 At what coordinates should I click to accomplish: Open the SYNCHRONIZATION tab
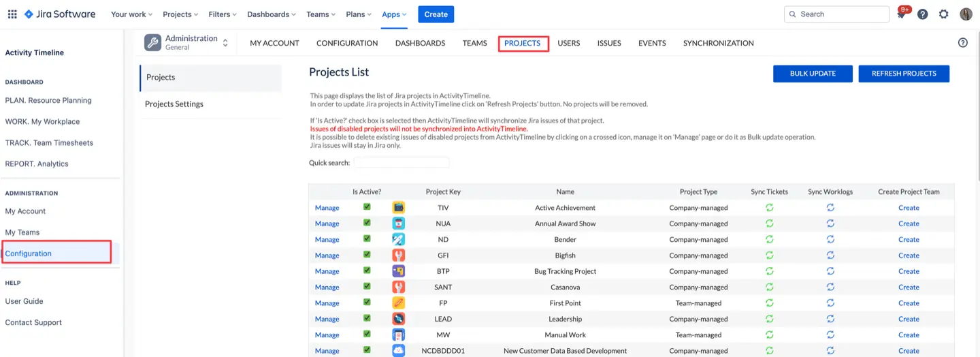pos(718,43)
